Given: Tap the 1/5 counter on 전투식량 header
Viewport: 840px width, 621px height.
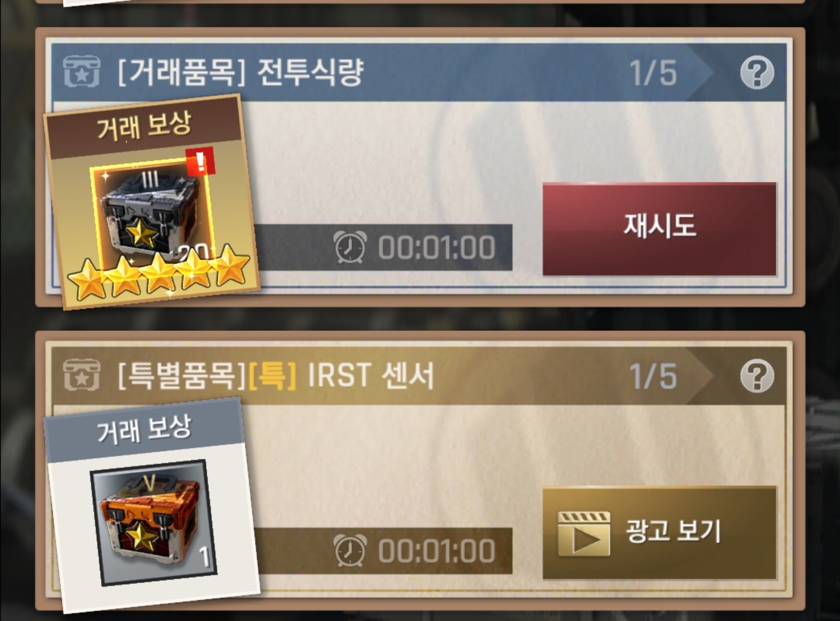Looking at the screenshot, I should (653, 74).
